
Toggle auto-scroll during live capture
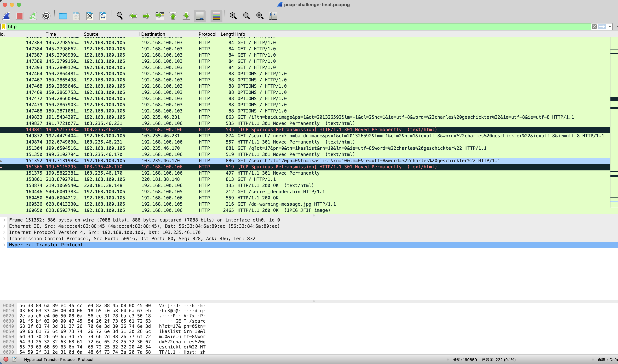(x=200, y=16)
